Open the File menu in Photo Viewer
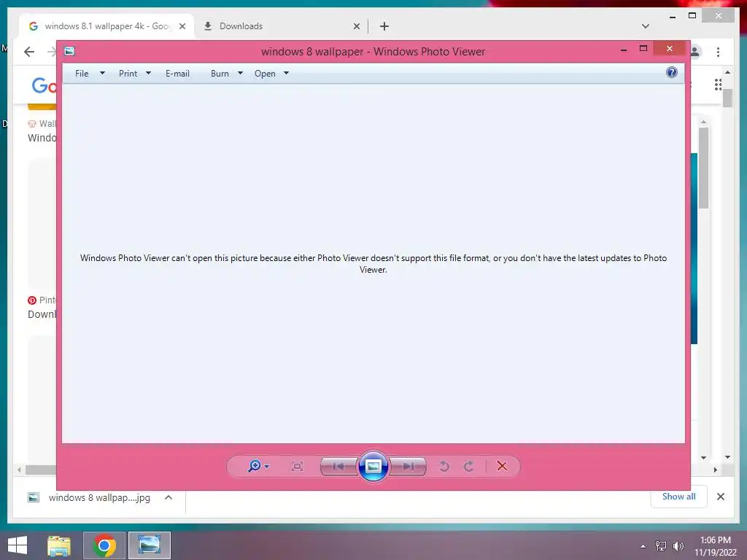 (82, 74)
